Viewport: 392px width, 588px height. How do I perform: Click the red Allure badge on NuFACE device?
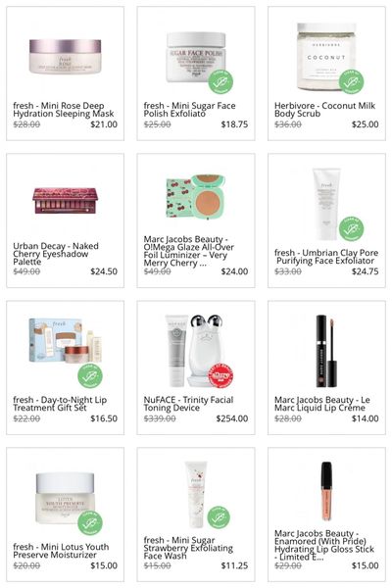[220, 375]
